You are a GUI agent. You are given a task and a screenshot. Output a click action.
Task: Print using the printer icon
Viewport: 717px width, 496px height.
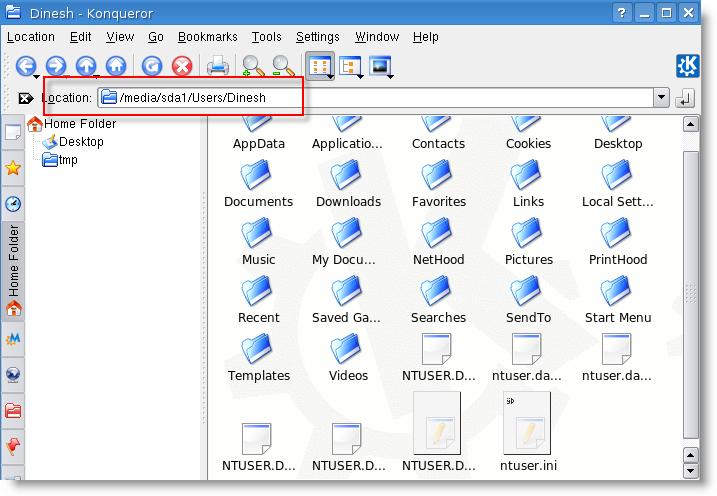218,66
